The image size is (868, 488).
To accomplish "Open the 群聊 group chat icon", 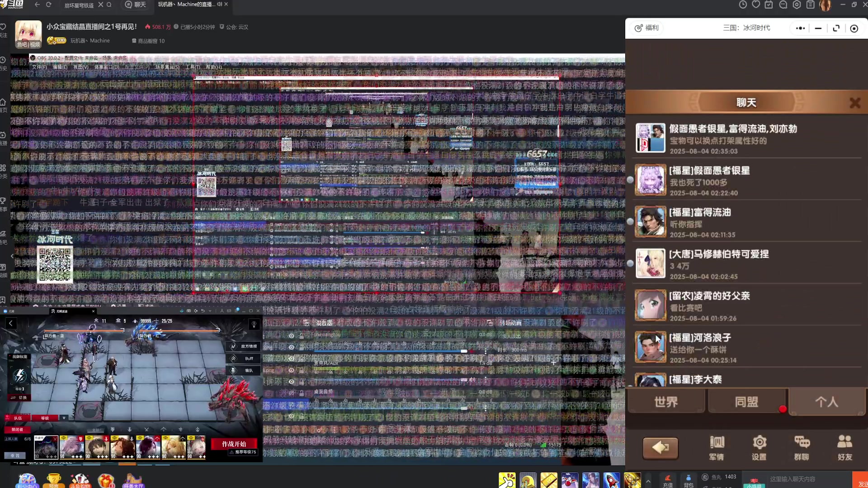I will coord(802,448).
